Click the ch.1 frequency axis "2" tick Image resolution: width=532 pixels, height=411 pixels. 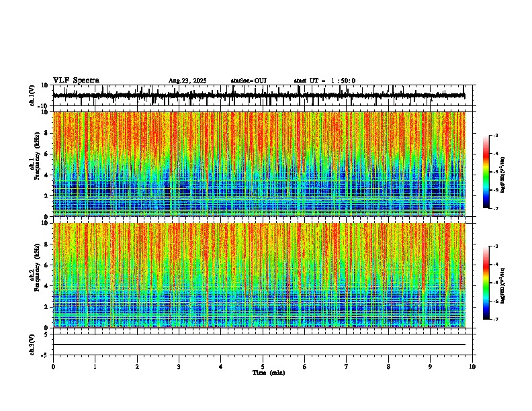pos(47,196)
